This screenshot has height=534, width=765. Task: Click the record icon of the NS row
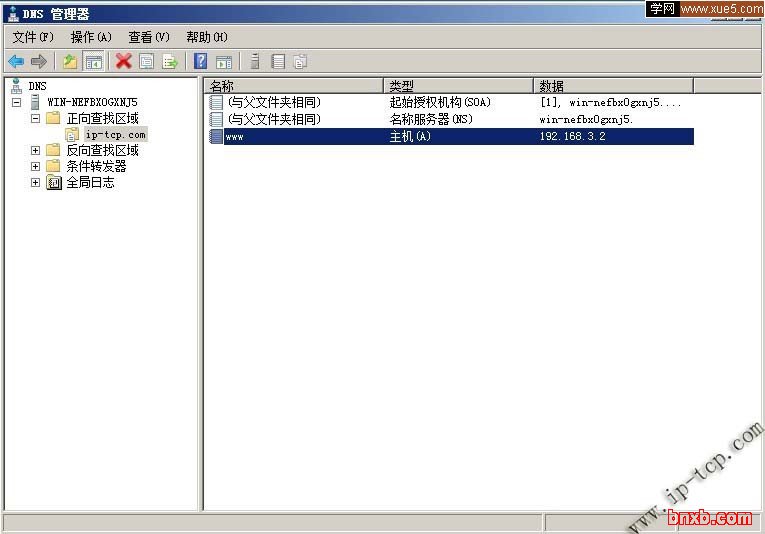(x=216, y=119)
